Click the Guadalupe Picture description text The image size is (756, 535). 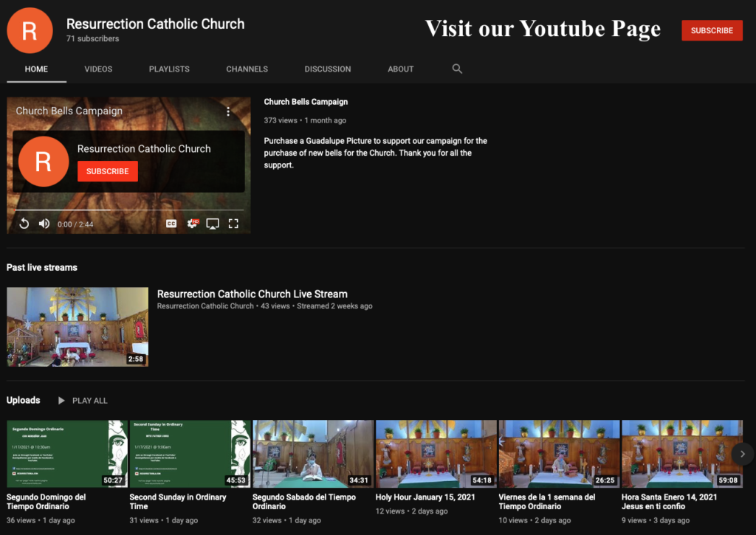tap(376, 153)
